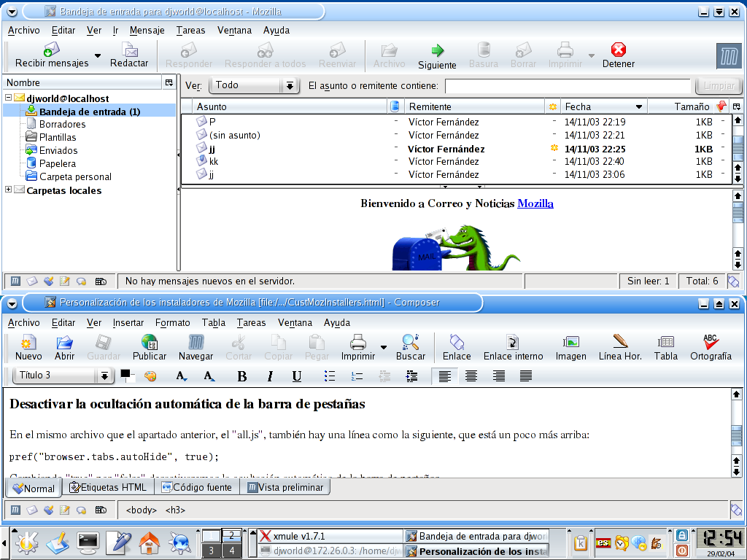Open Mail window menu arrow in title bar

12,12
